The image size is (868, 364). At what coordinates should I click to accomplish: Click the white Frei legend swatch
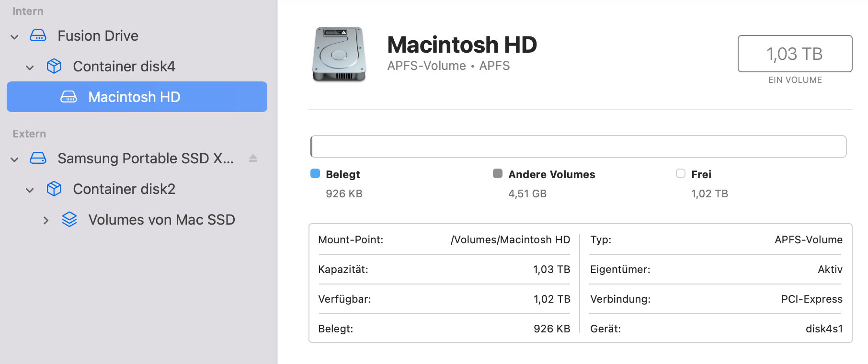click(x=681, y=173)
